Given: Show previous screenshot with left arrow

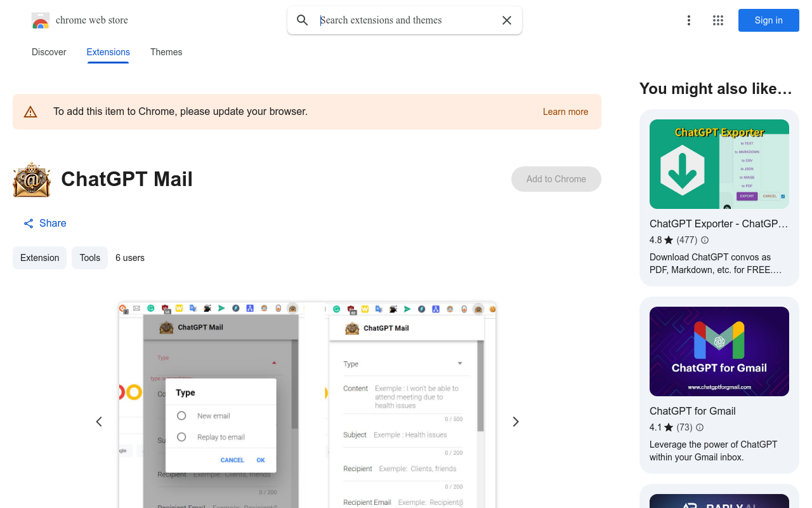Looking at the screenshot, I should 99,422.
